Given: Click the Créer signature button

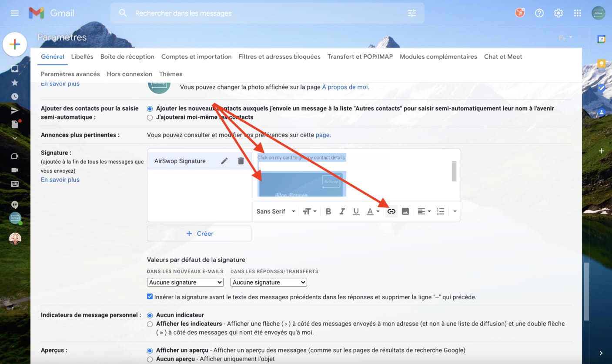Looking at the screenshot, I should pyautogui.click(x=199, y=234).
